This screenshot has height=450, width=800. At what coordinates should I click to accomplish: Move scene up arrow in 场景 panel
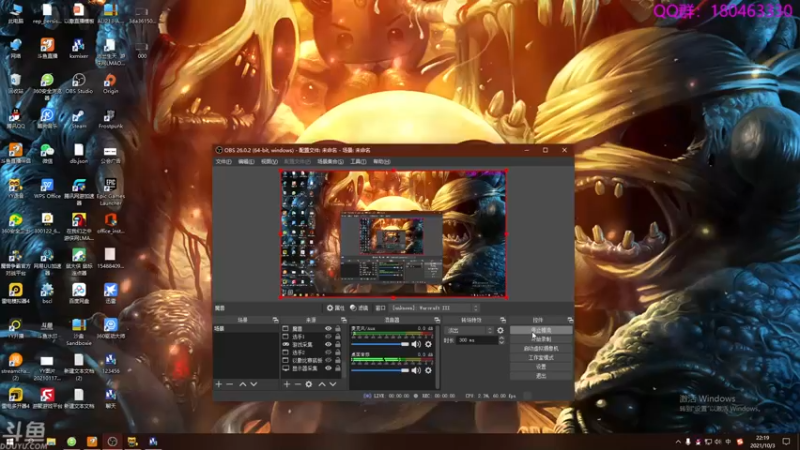click(243, 384)
